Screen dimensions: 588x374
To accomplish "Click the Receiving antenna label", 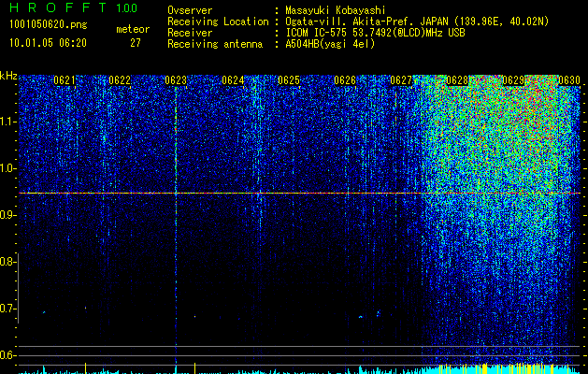I will (x=215, y=44).
